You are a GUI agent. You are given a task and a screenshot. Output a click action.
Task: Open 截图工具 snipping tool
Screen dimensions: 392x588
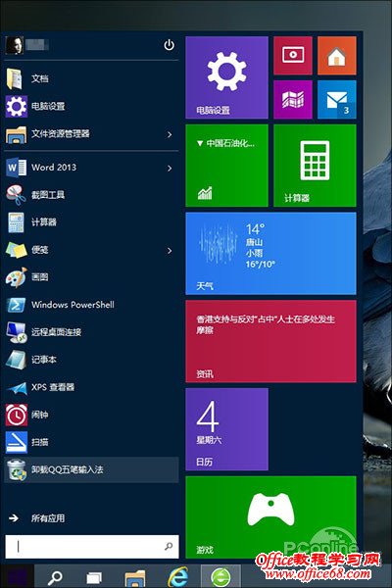[91, 195]
